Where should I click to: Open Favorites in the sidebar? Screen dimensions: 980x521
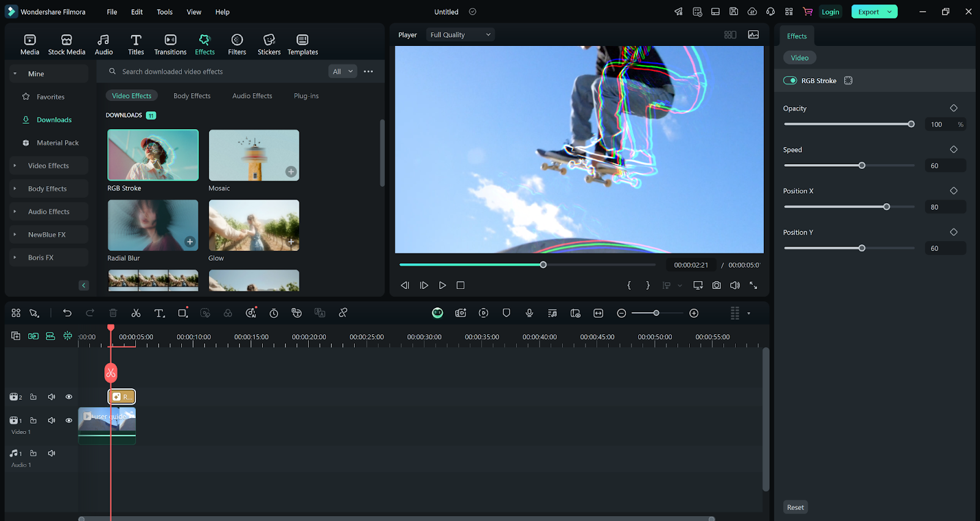point(50,97)
